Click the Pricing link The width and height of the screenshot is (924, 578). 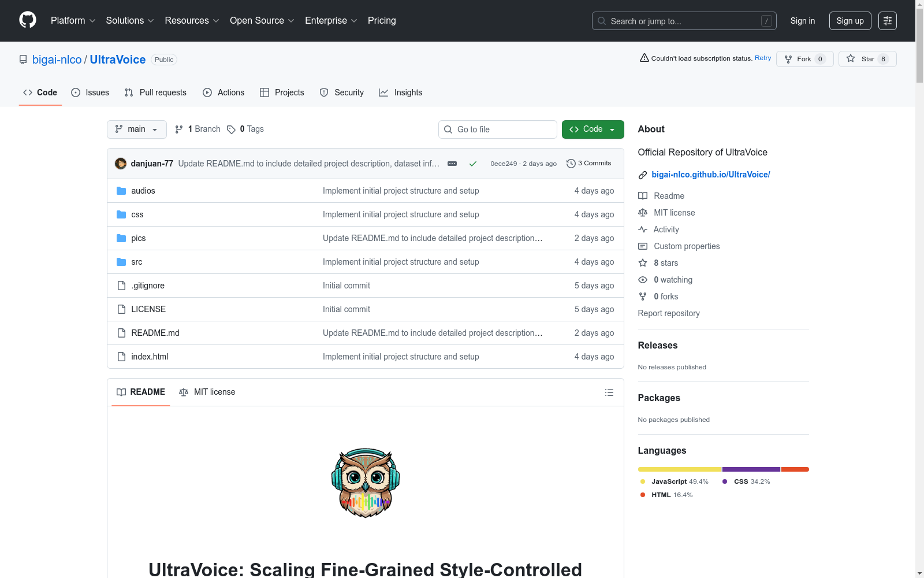382,21
